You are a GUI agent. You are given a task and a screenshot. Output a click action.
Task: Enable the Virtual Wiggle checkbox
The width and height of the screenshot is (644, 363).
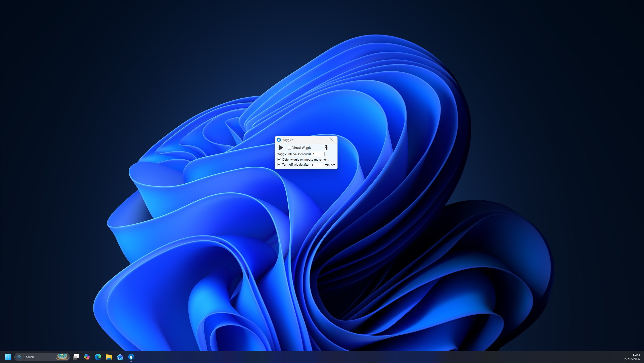[289, 148]
